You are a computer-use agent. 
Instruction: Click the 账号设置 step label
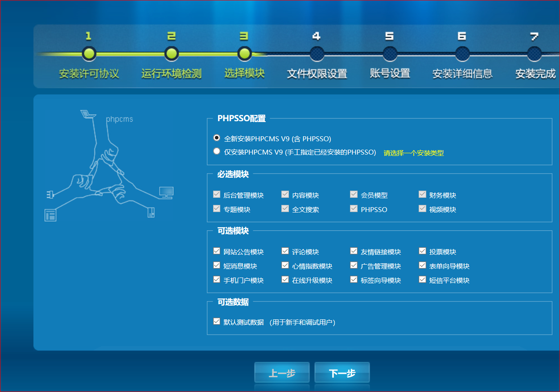pyautogui.click(x=390, y=73)
